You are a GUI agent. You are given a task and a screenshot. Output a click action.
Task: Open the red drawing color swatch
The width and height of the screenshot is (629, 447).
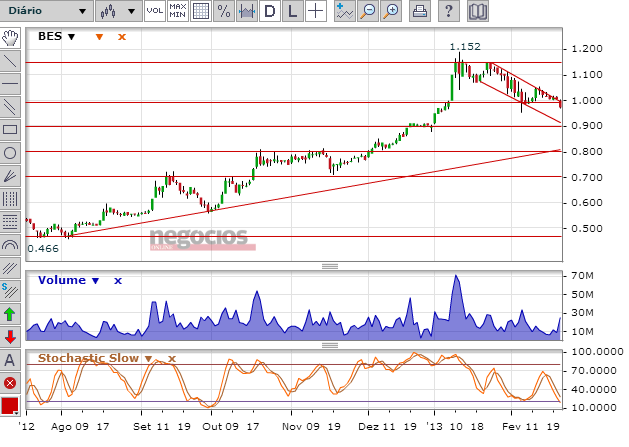click(10, 406)
